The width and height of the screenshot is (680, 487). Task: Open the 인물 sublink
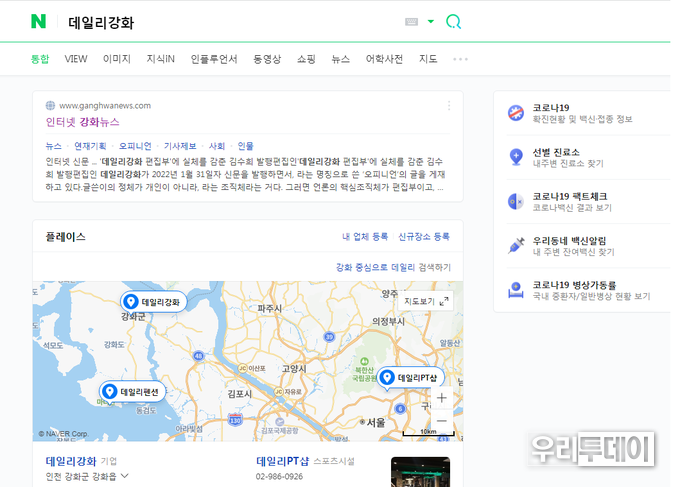(245, 146)
